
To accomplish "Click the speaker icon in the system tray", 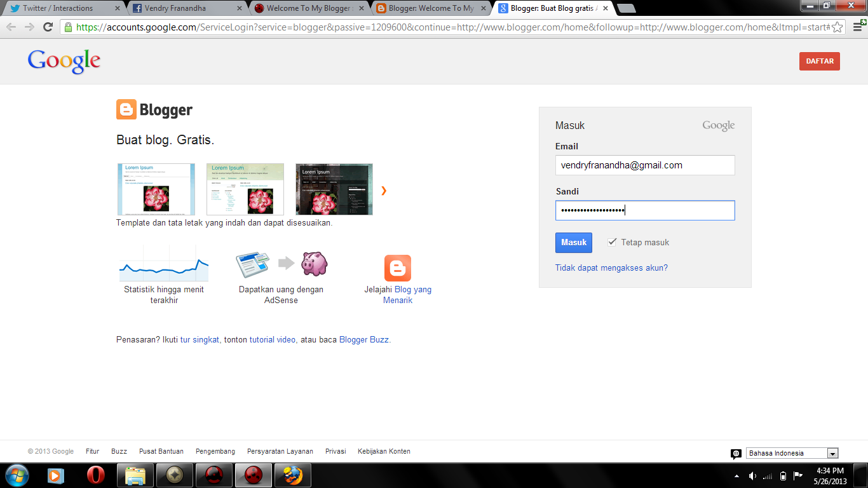I will [x=752, y=475].
